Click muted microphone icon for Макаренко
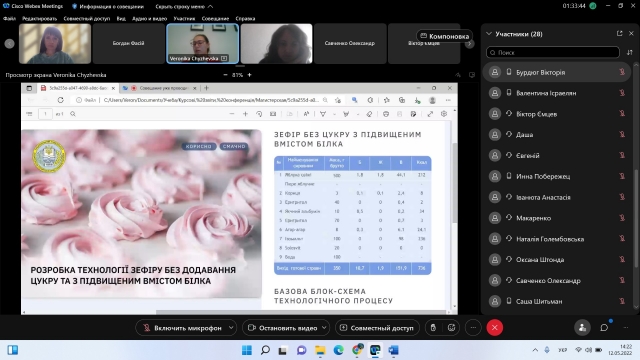640x360 pixels. pos(622,218)
